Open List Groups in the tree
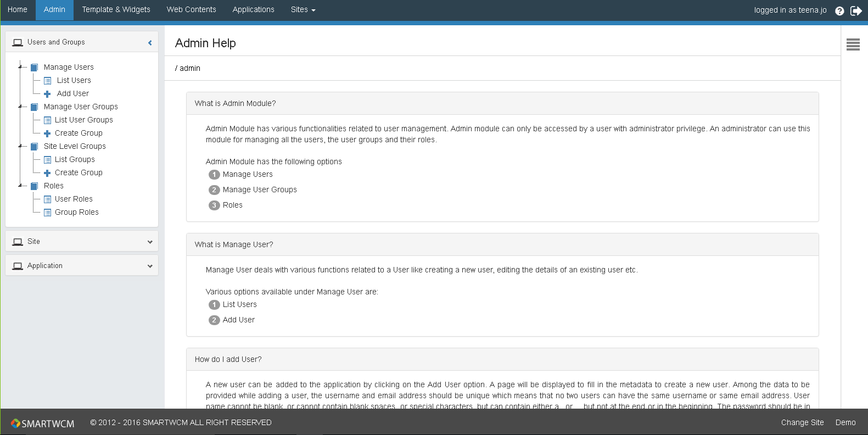 pyautogui.click(x=75, y=159)
